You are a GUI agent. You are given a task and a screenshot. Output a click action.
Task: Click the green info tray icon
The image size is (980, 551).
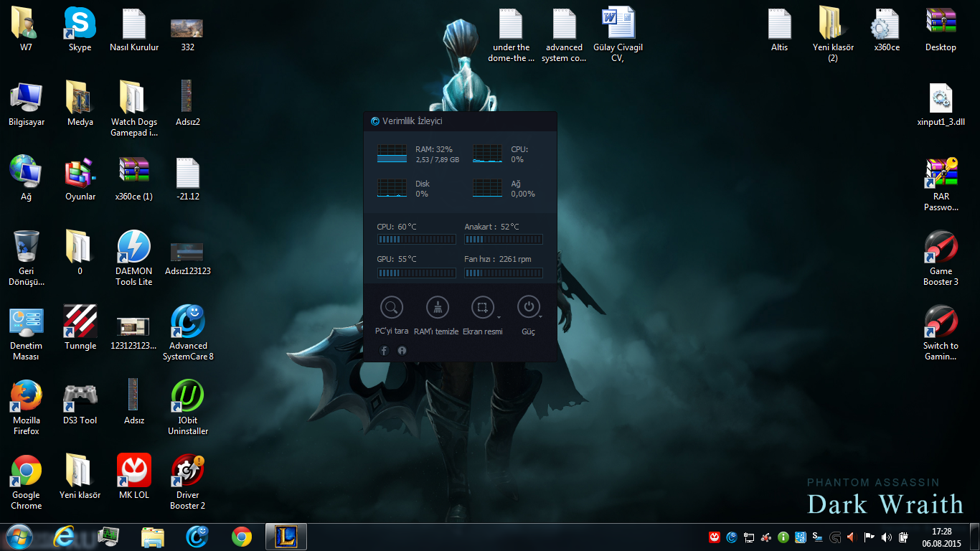[x=783, y=537]
